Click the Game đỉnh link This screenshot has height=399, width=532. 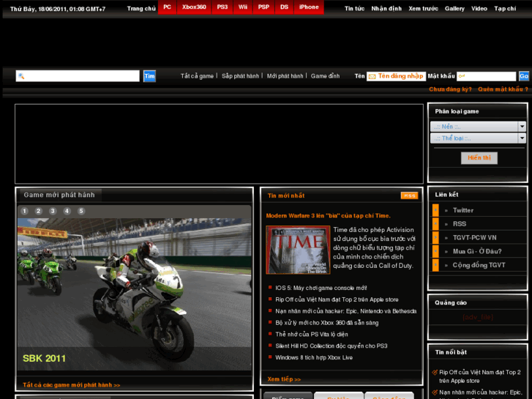tap(326, 76)
